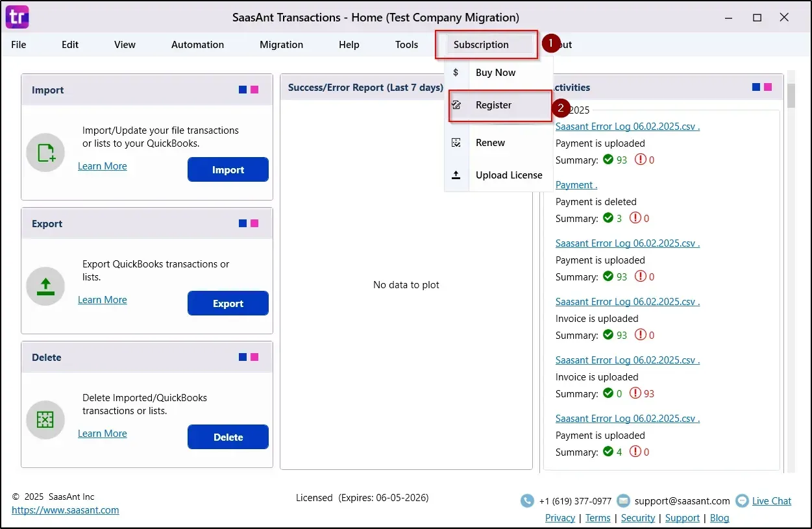This screenshot has height=529, width=812.
Task: Click 'Success/Error Report (Last 7 days)' heading
Action: pos(365,87)
